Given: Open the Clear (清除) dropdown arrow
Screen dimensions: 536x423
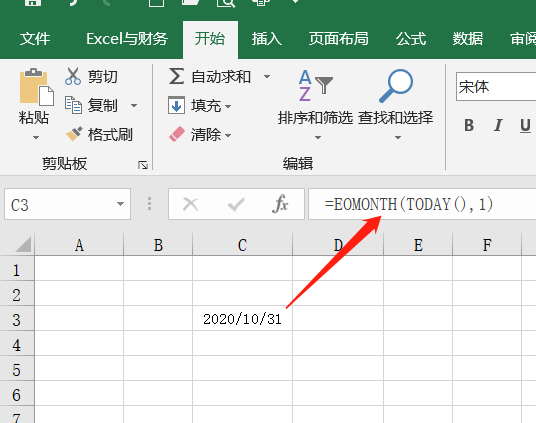Looking at the screenshot, I should pyautogui.click(x=228, y=136).
